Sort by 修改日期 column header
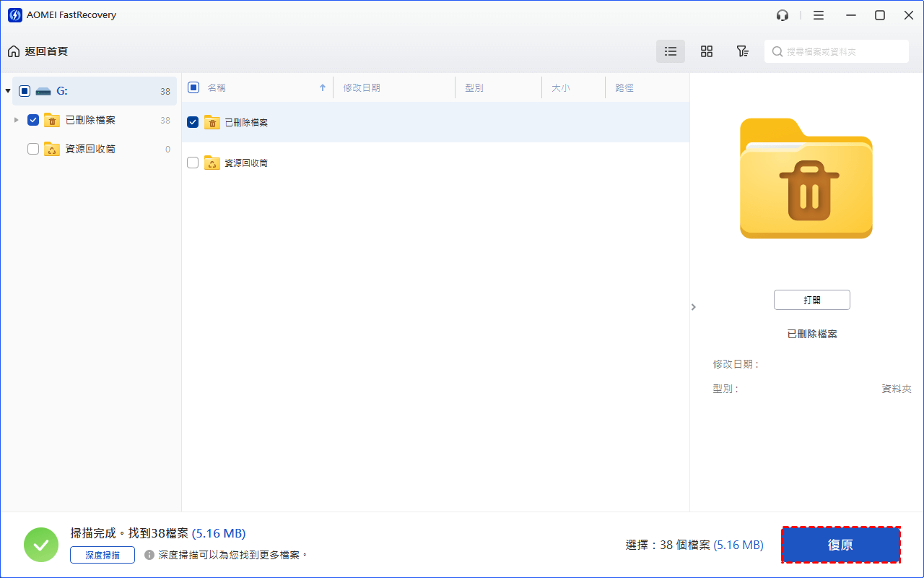Screen dimensions: 924x578 362,87
